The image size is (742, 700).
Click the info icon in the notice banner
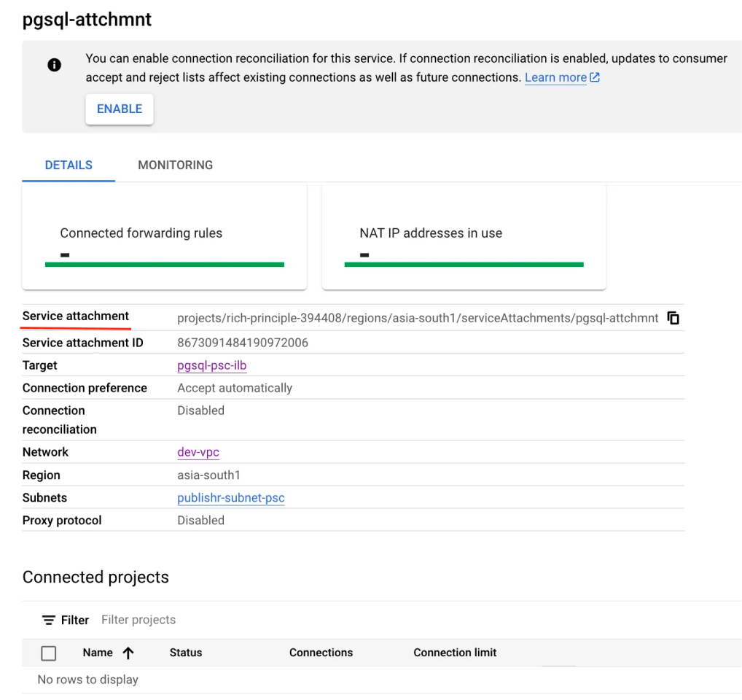click(54, 64)
